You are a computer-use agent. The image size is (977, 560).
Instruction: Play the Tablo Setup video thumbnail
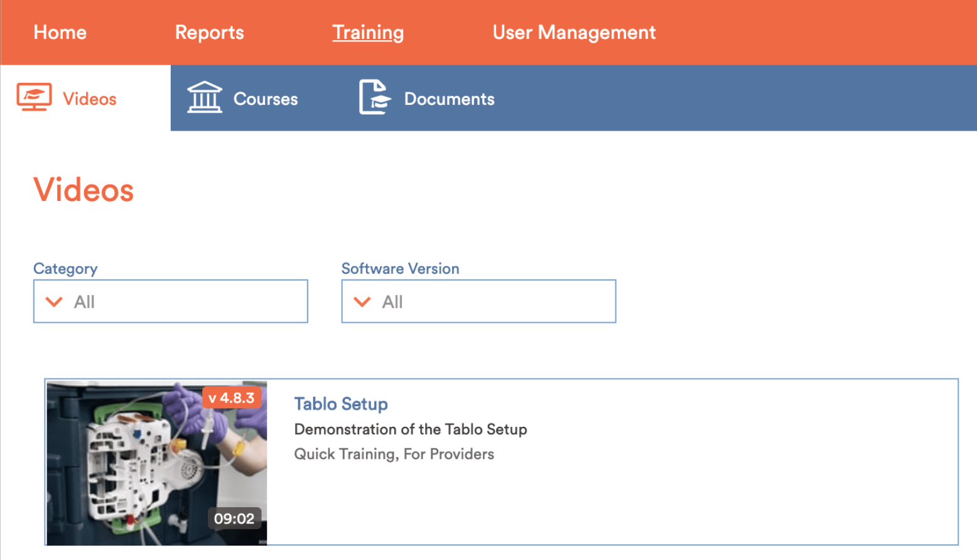click(x=157, y=463)
